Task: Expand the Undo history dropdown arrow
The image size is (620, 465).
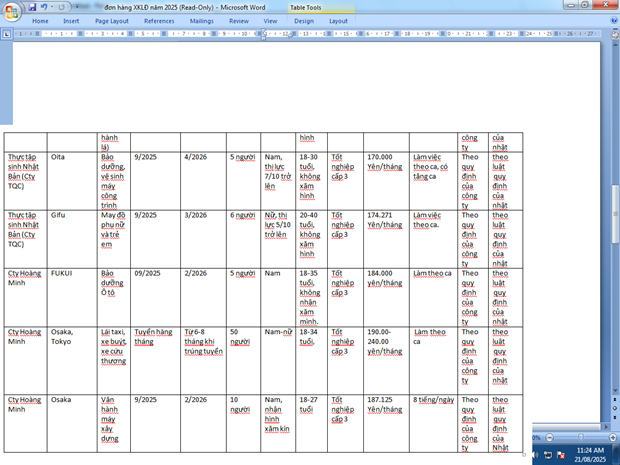Action: 52,7
